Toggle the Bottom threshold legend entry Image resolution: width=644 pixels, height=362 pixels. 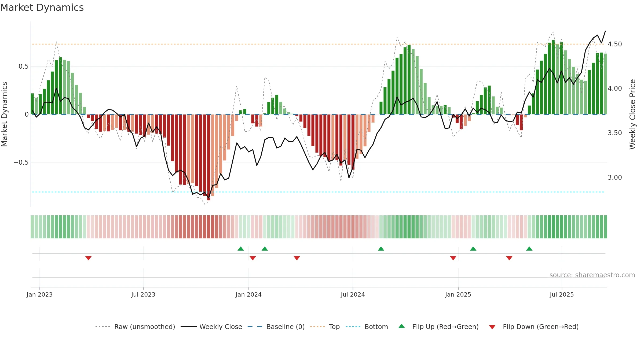367,327
